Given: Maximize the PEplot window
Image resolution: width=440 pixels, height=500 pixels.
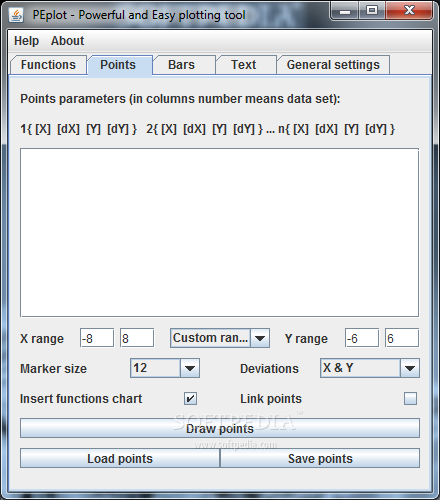Looking at the screenshot, I should [372, 11].
